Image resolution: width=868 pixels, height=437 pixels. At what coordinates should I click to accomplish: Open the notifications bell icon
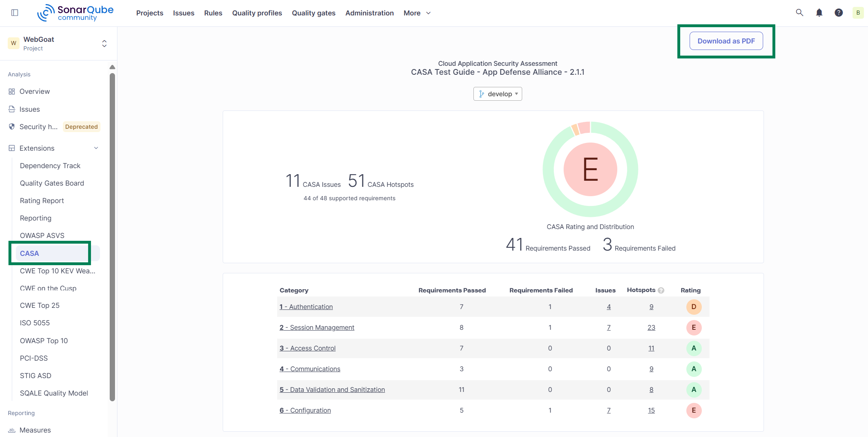(x=819, y=13)
